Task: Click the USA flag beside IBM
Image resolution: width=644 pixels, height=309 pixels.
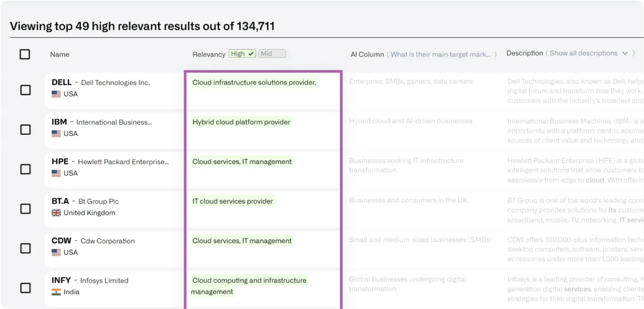Action: 56,133
